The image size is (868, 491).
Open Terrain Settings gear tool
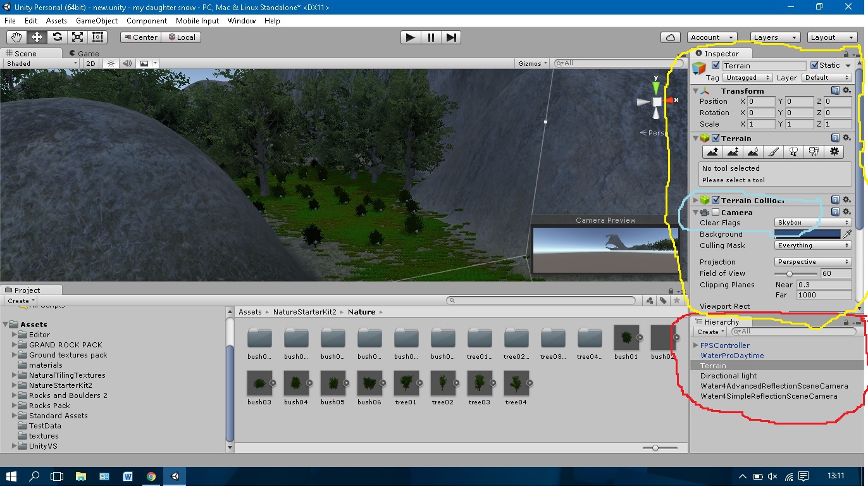834,152
